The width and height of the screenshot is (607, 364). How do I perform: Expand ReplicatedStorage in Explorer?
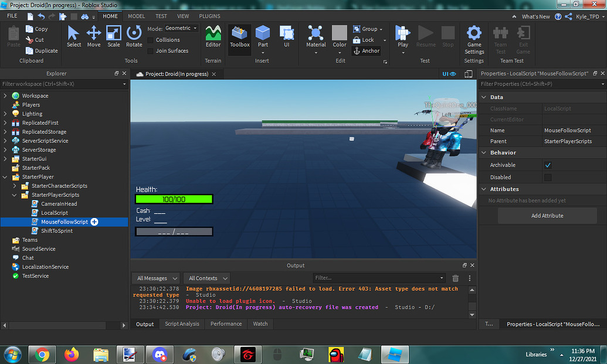pyautogui.click(x=5, y=132)
